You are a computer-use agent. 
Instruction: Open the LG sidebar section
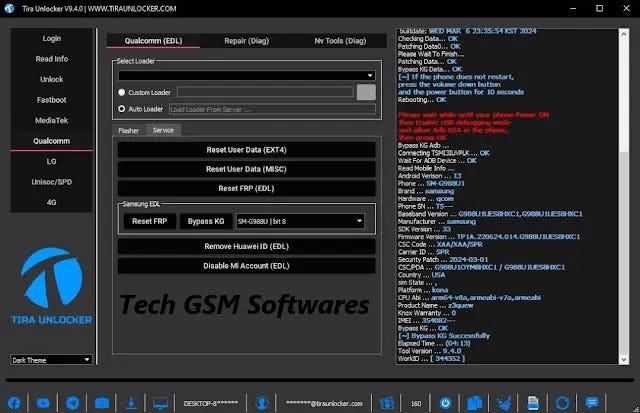(x=51, y=162)
